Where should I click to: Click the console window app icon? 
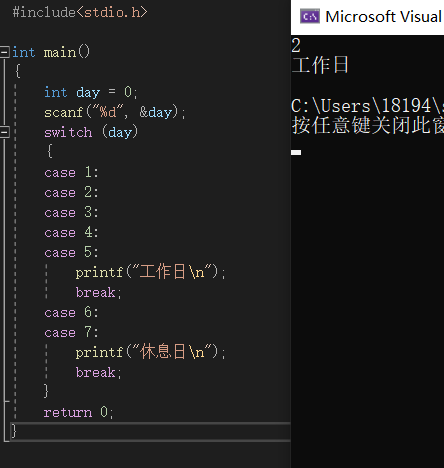(x=310, y=16)
